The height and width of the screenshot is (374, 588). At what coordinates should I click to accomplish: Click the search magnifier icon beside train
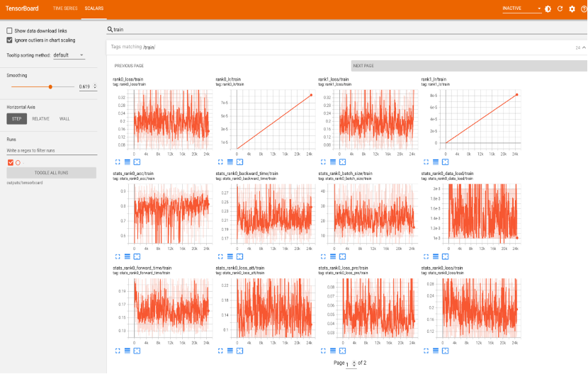110,29
